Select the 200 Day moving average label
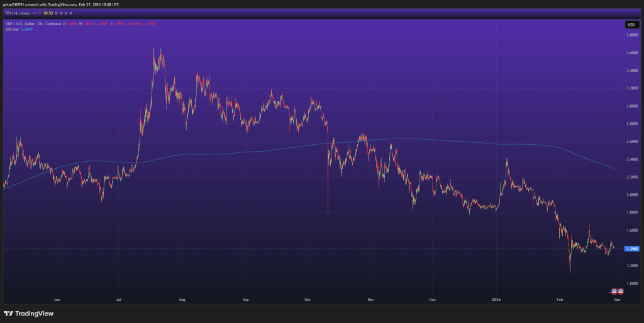644x323 pixels. tap(12, 30)
